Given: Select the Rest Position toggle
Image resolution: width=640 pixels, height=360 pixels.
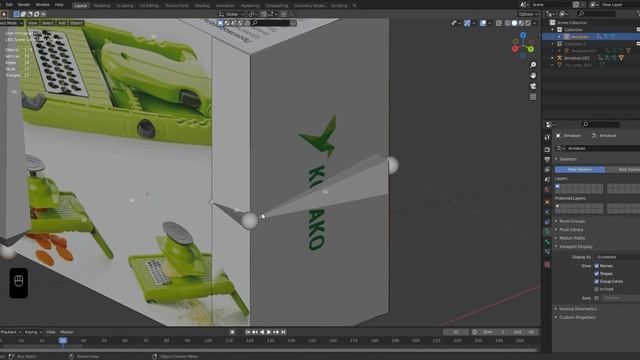Looking at the screenshot, I should (x=622, y=169).
